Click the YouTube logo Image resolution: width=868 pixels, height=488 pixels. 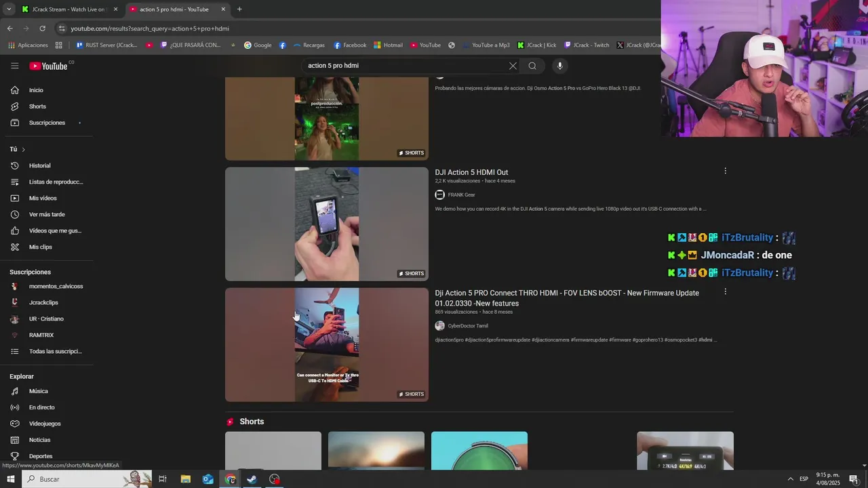pyautogui.click(x=48, y=66)
